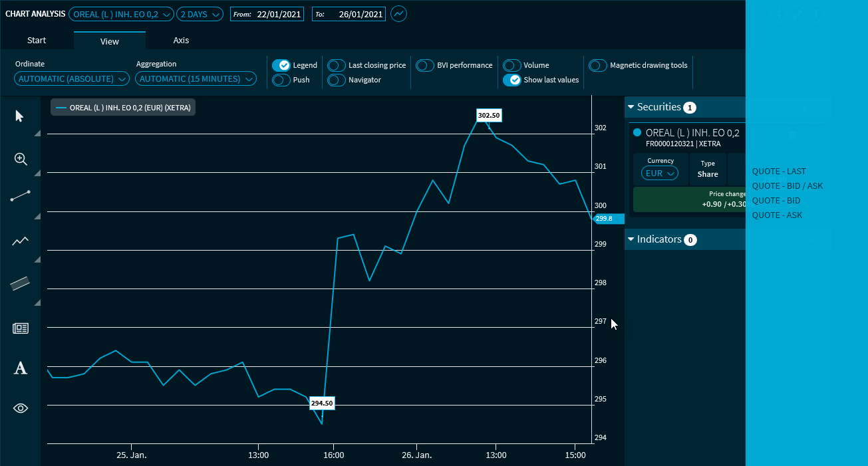Enable the Volume toggle
The height and width of the screenshot is (466, 868).
click(511, 65)
